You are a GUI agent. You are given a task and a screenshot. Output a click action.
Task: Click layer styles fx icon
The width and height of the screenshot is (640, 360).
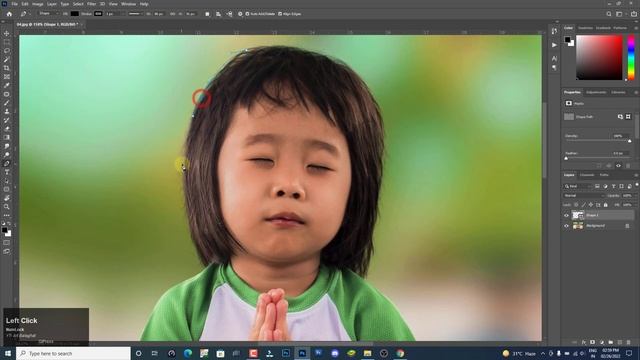click(x=584, y=342)
